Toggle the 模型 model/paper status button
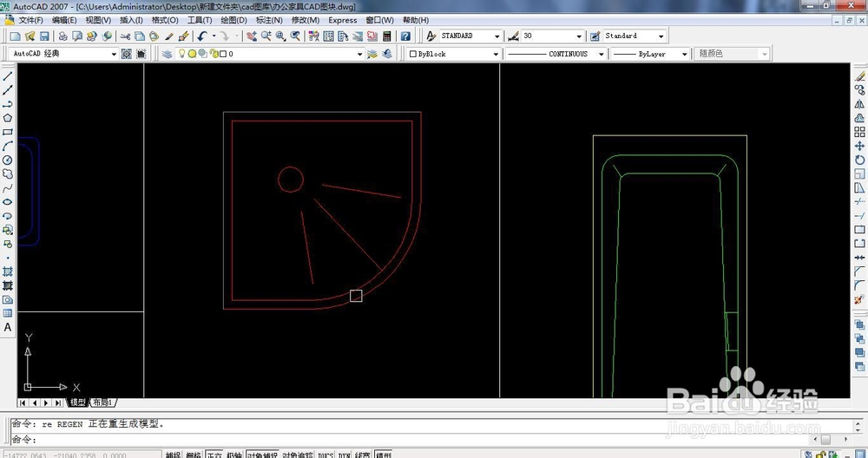Image resolution: width=868 pixels, height=458 pixels. [x=383, y=455]
